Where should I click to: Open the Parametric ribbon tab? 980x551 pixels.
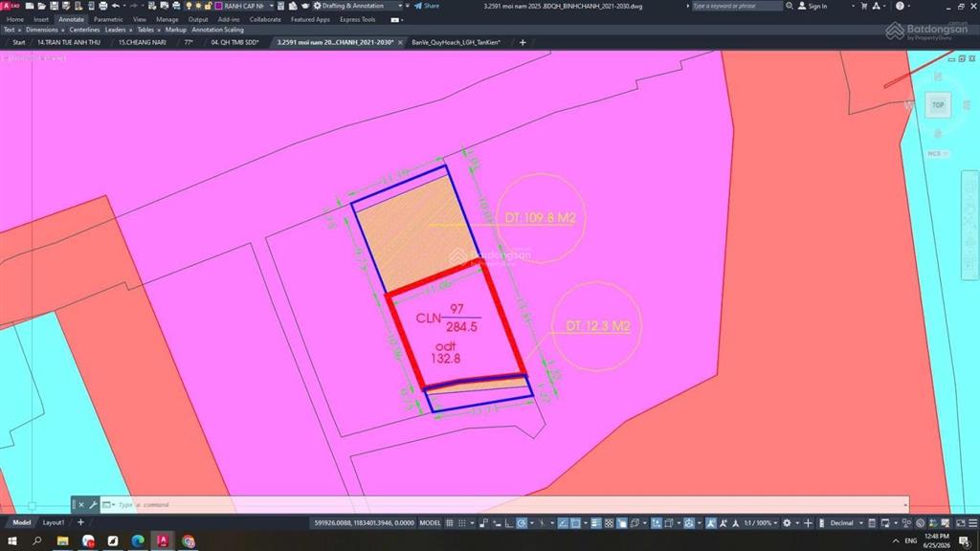coord(108,19)
